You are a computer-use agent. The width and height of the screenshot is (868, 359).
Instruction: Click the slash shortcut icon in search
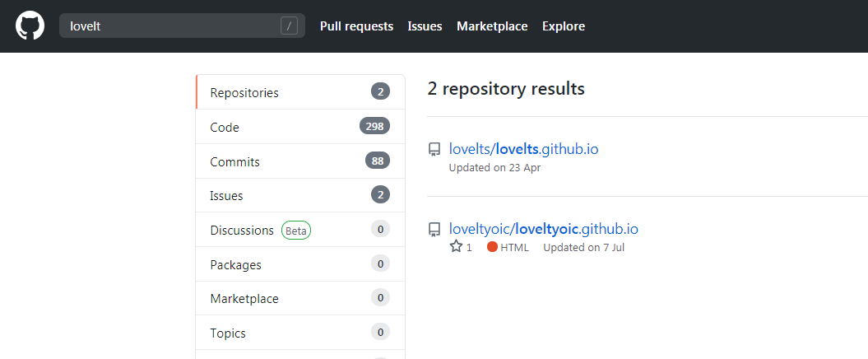[289, 26]
